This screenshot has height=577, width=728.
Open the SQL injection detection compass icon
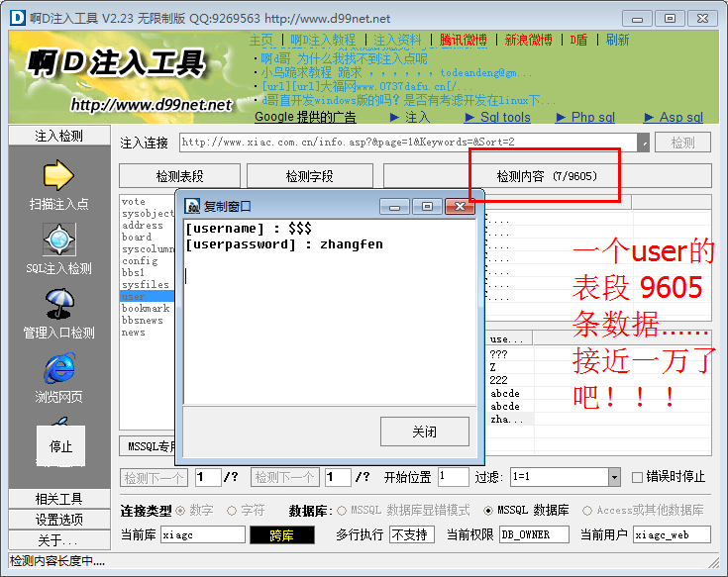point(59,240)
